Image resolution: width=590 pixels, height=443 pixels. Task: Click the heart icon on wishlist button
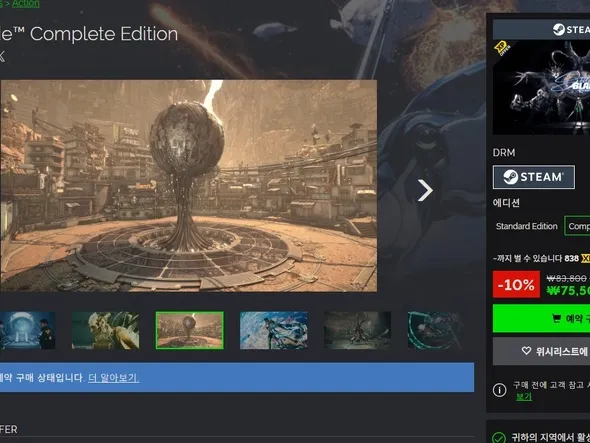(x=526, y=351)
